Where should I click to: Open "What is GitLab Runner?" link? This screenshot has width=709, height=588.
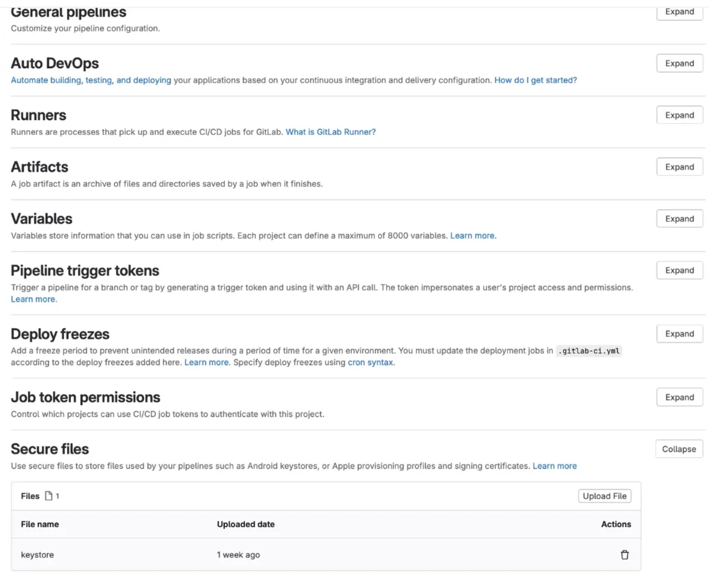[x=330, y=132]
